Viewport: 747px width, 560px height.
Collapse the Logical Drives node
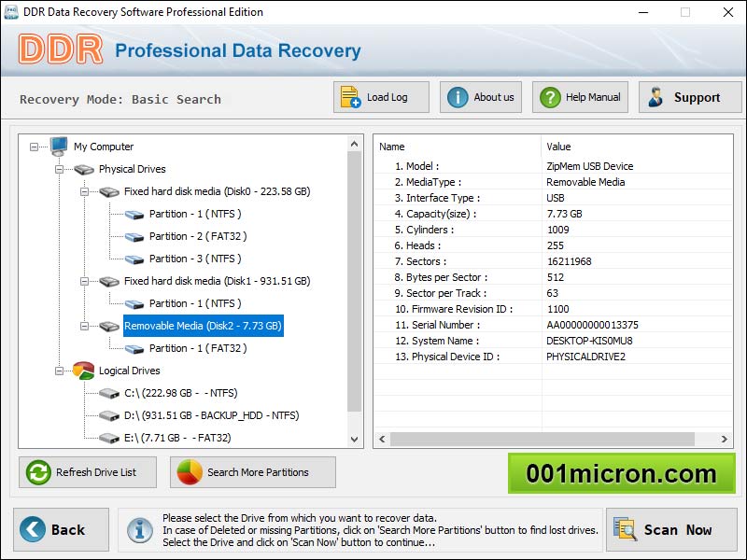click(x=61, y=371)
